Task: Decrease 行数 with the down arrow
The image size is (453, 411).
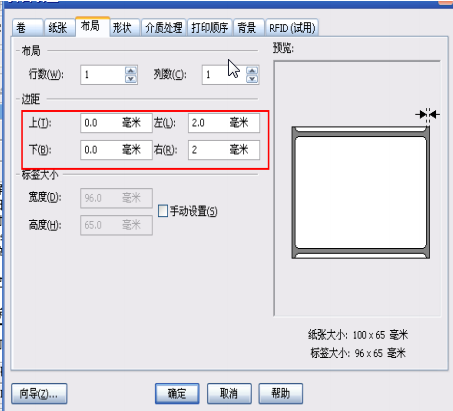Action: [131, 79]
